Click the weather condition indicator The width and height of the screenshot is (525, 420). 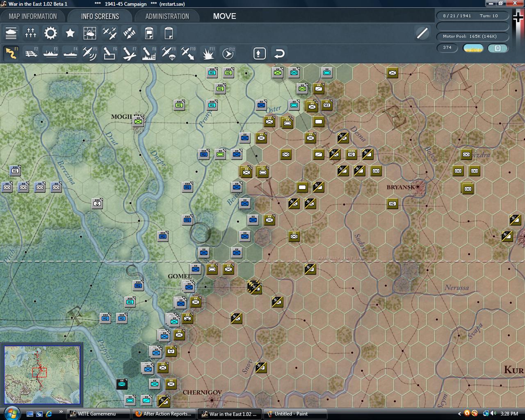click(473, 48)
